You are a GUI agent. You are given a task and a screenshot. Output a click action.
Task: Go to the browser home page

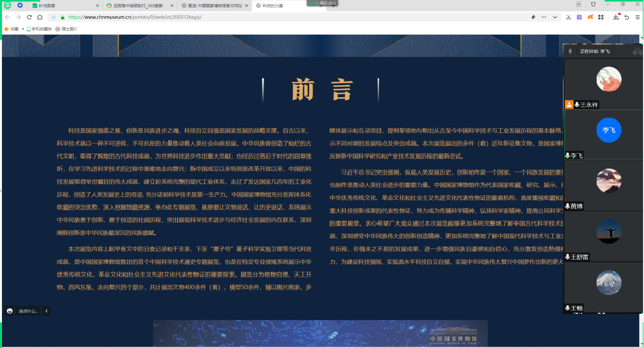coord(40,17)
